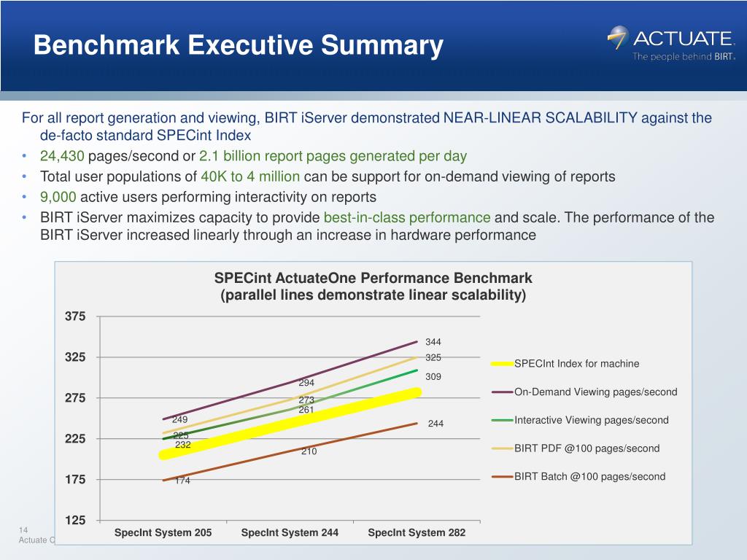Click the "249" data label on the chart

pyautogui.click(x=179, y=419)
